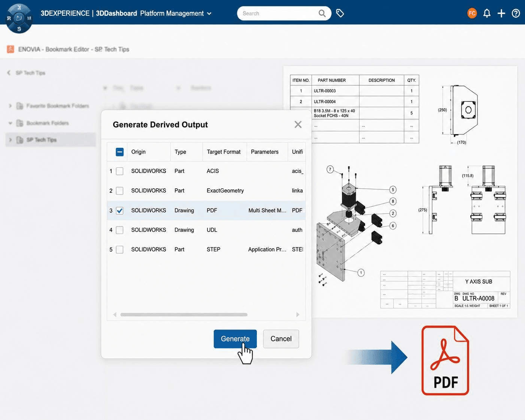This screenshot has width=525, height=420.
Task: Click ULTR-00003 in drawing BOM table
Action: [325, 91]
